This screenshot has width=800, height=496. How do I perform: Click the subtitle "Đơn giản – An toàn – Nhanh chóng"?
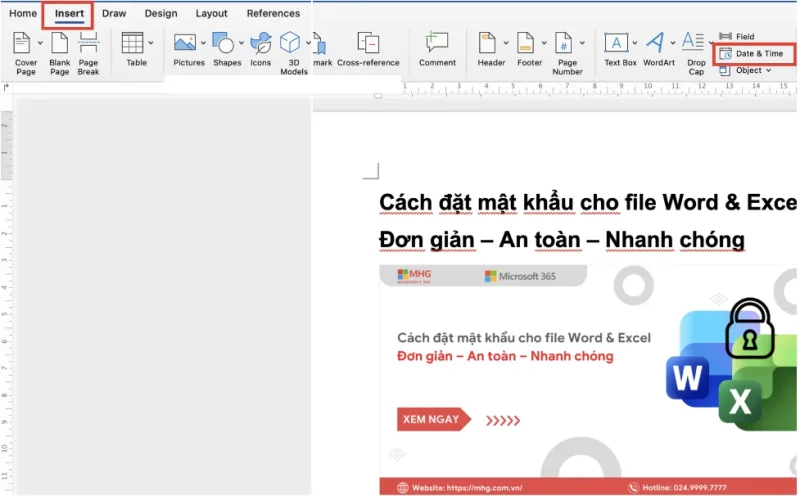pos(562,240)
